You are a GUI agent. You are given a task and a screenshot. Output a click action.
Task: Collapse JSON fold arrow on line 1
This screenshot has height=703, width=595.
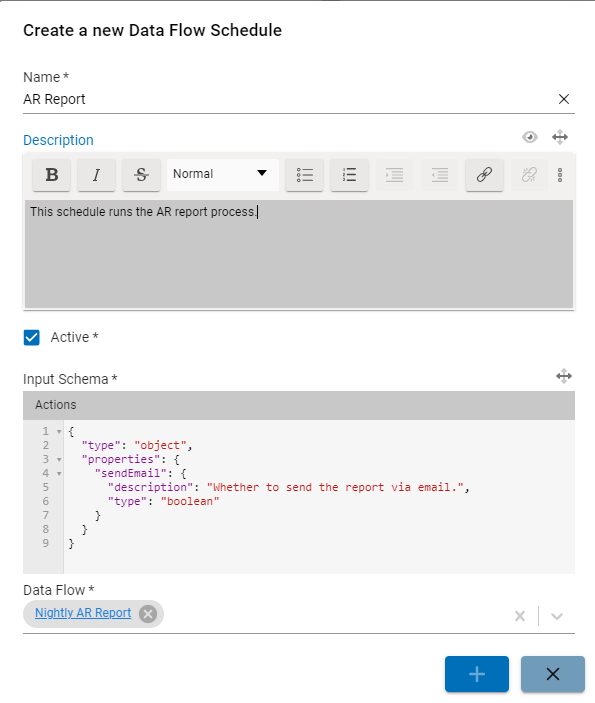[59, 432]
